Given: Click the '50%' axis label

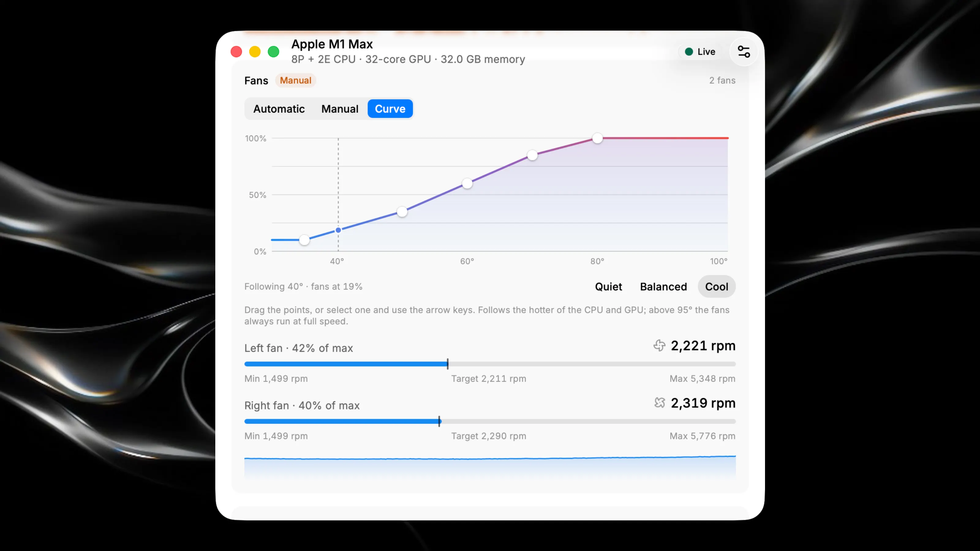Looking at the screenshot, I should pyautogui.click(x=258, y=195).
